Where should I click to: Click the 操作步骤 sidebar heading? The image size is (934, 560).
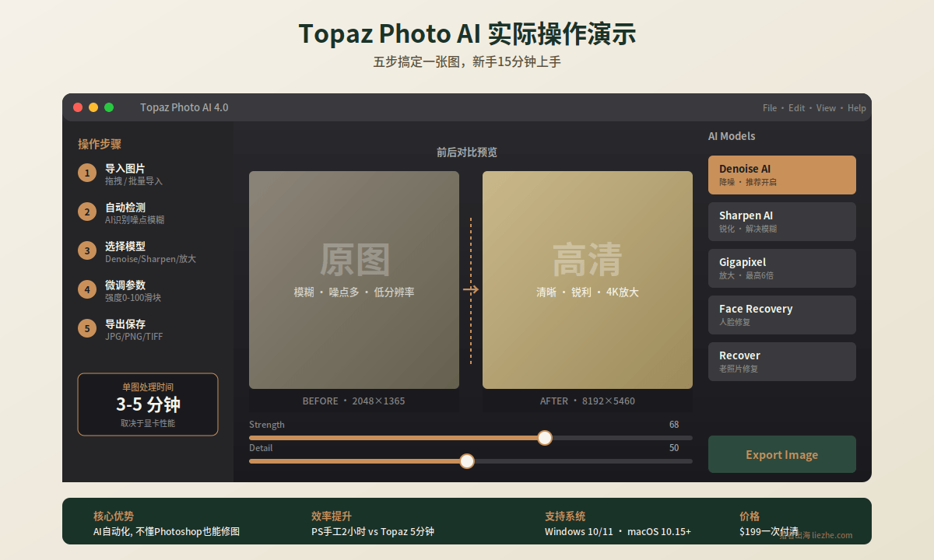(x=100, y=144)
